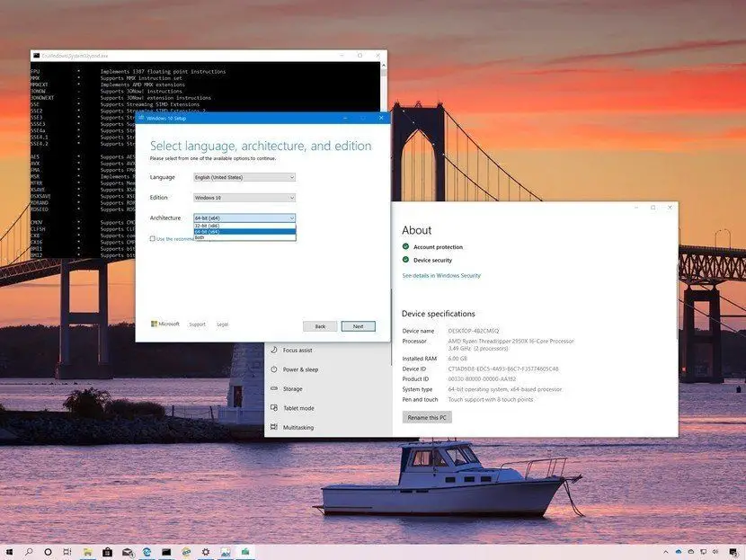The height and width of the screenshot is (560, 746).
Task: Select Touch support pen and touch value
Action: point(491,400)
